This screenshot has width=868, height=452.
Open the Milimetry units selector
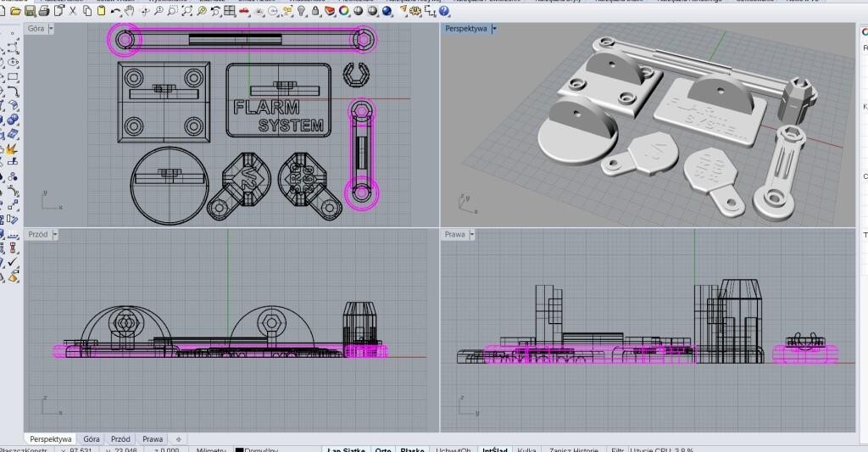click(211, 449)
